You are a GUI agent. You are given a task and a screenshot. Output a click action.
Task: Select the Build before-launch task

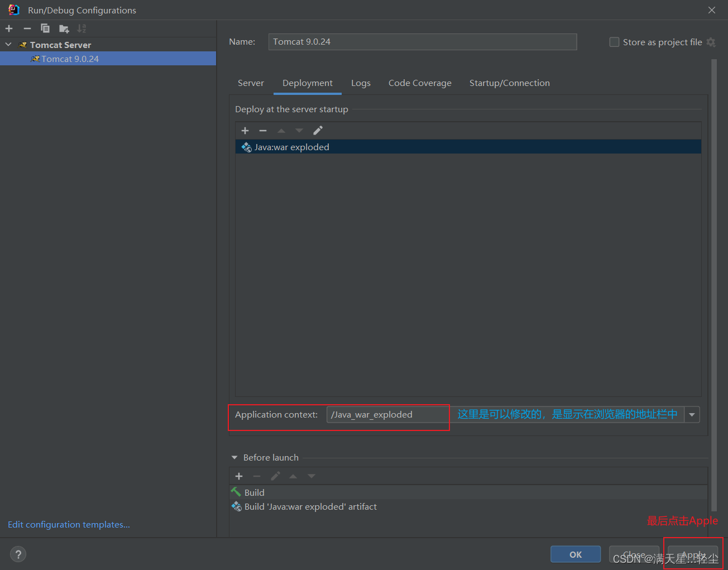click(468, 492)
